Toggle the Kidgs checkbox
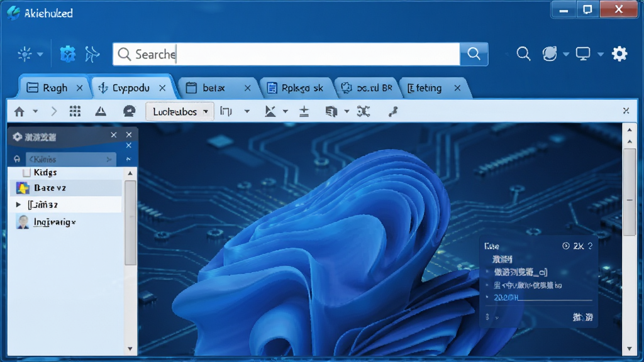The height and width of the screenshot is (362, 644). pos(26,173)
